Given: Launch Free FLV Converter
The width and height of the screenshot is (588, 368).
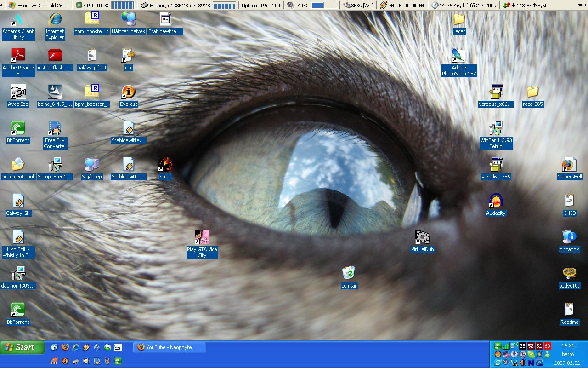Looking at the screenshot, I should [55, 136].
